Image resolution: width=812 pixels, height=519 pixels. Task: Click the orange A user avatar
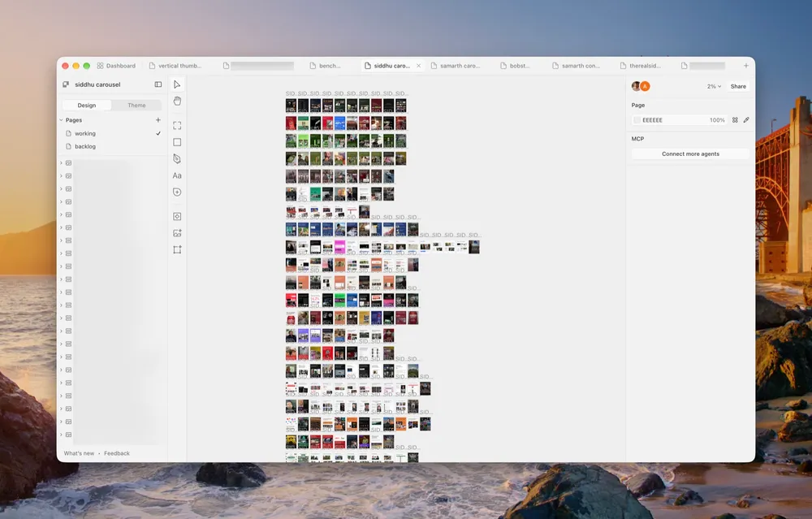point(645,86)
